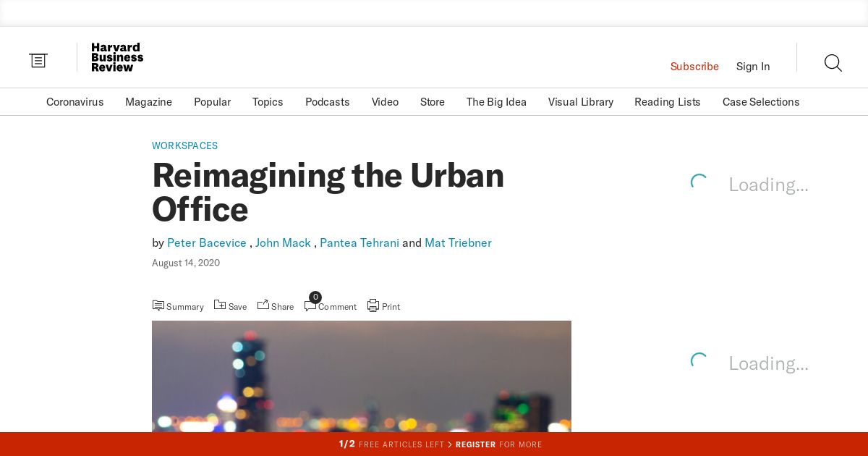Click the Comment bubble icon
Viewport: 868px width, 456px height.
(310, 306)
